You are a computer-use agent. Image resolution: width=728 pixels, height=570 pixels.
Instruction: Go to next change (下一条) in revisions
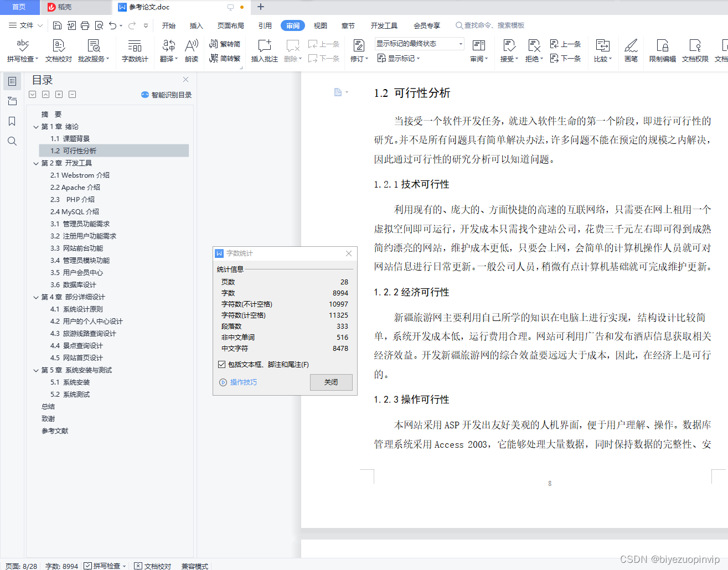click(565, 58)
